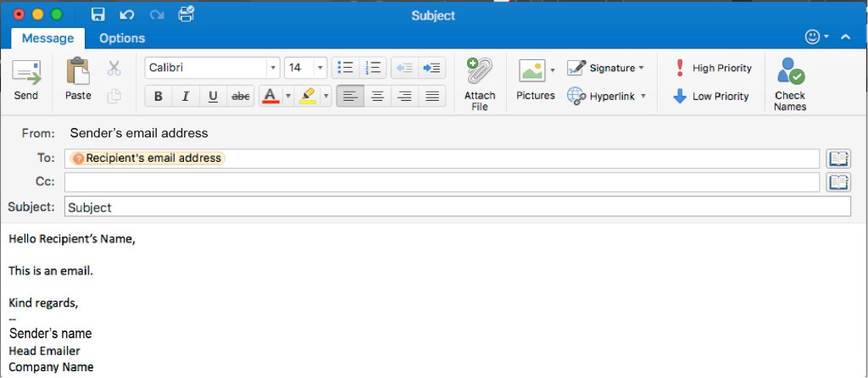Toggle Italic formatting
868x378 pixels.
(185, 97)
